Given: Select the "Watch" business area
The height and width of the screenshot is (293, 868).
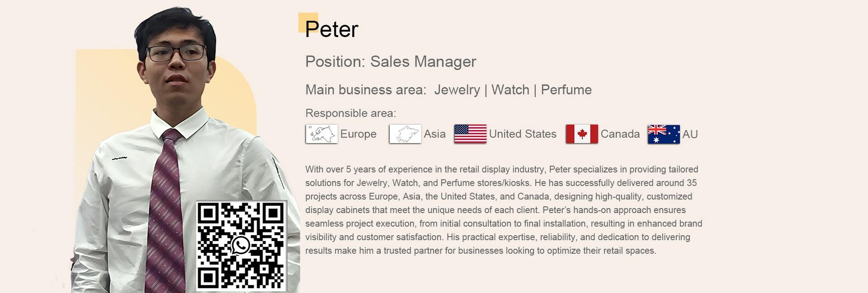Looking at the screenshot, I should [x=510, y=90].
